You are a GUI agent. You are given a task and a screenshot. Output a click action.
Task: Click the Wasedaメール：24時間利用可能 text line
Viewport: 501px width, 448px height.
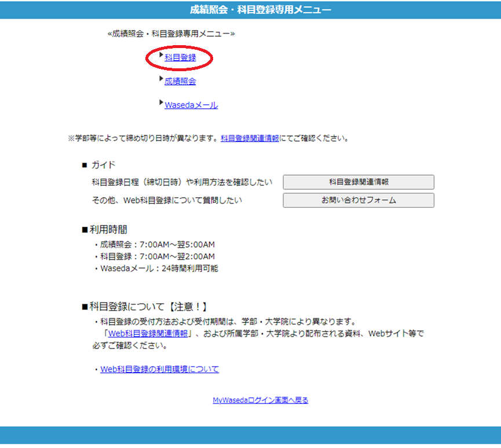coord(159,269)
